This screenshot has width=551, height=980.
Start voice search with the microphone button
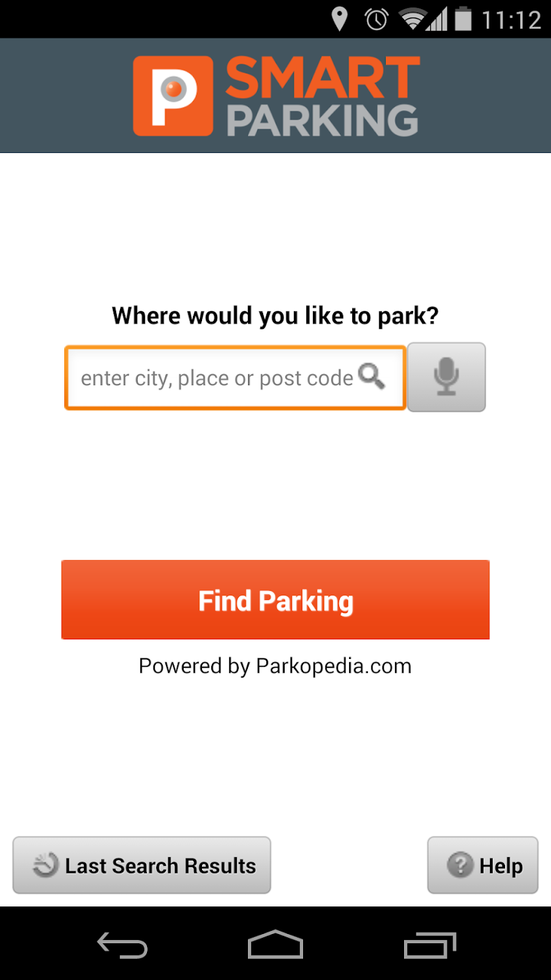point(446,377)
